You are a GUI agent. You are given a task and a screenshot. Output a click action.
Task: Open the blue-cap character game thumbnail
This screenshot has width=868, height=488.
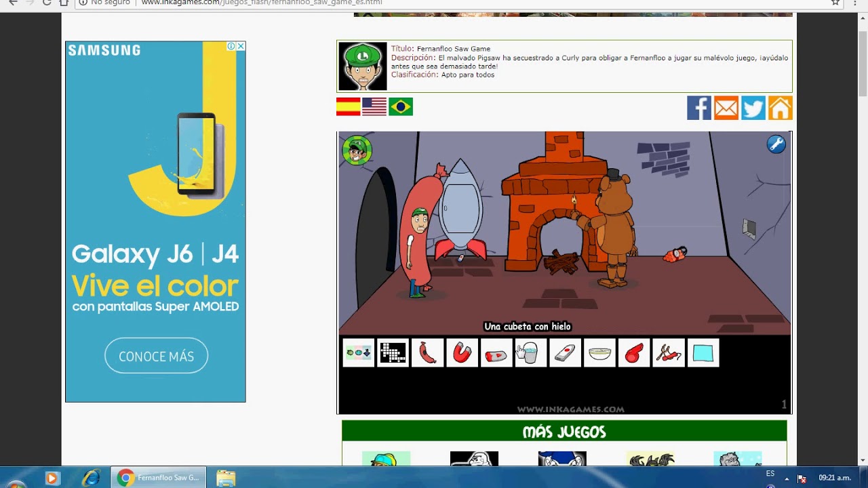tap(386, 459)
